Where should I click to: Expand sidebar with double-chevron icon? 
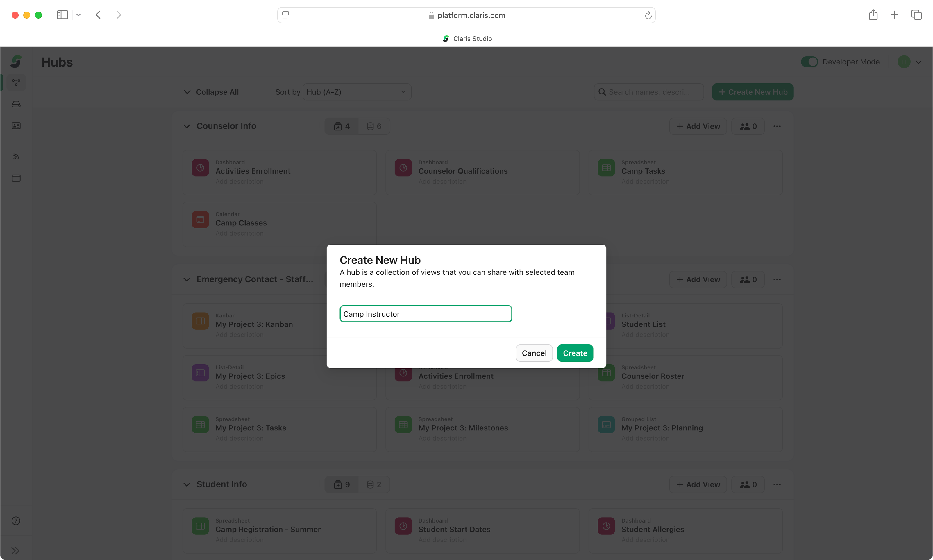(x=15, y=551)
